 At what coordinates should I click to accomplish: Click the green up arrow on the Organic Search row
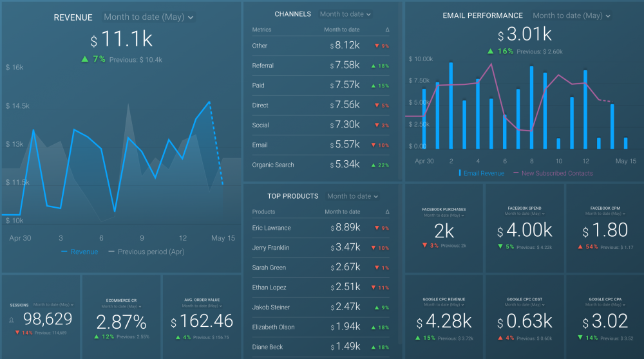(x=374, y=165)
